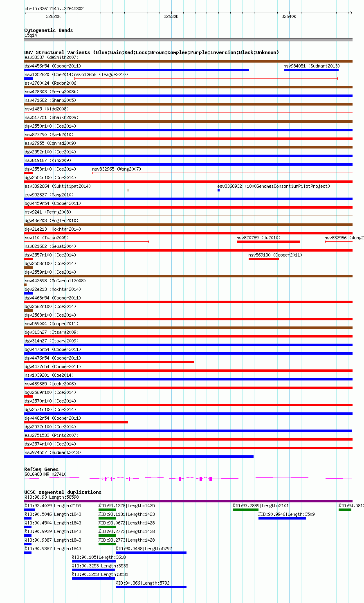Open nsv984051 (Sudmant2013) label
This screenshot has width=364, height=603.
[312, 66]
